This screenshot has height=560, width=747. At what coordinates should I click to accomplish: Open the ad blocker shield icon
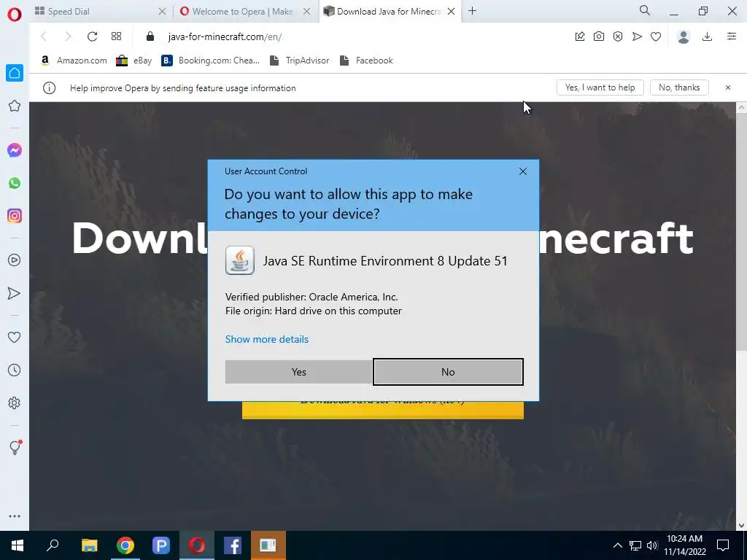(618, 36)
